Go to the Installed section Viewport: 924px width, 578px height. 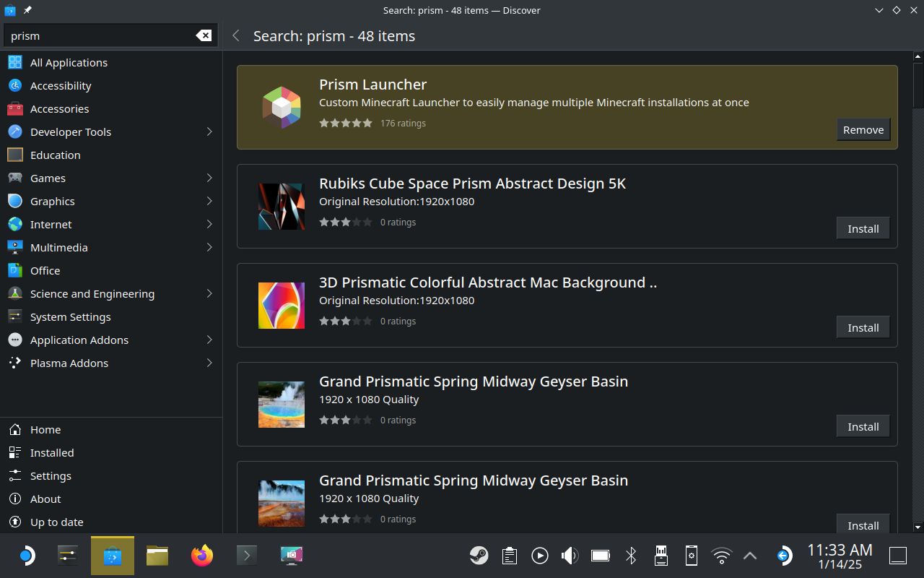click(x=52, y=452)
